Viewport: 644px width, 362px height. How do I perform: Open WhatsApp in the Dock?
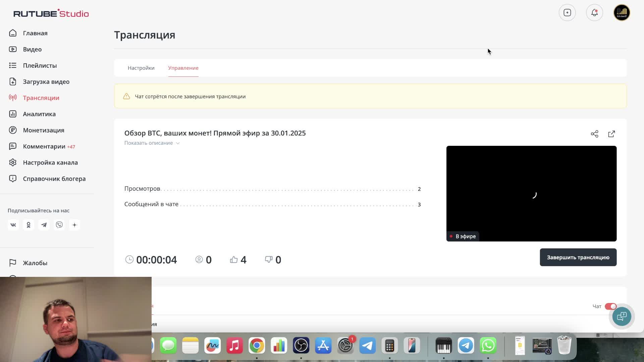click(x=488, y=346)
